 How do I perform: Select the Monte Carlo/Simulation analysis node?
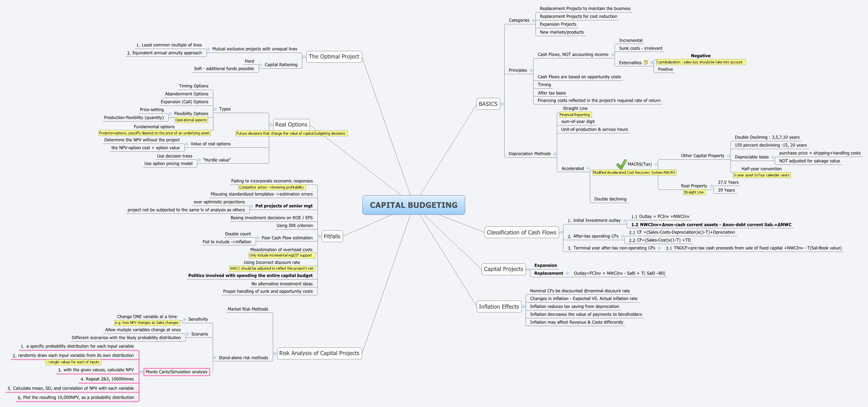pos(176,372)
